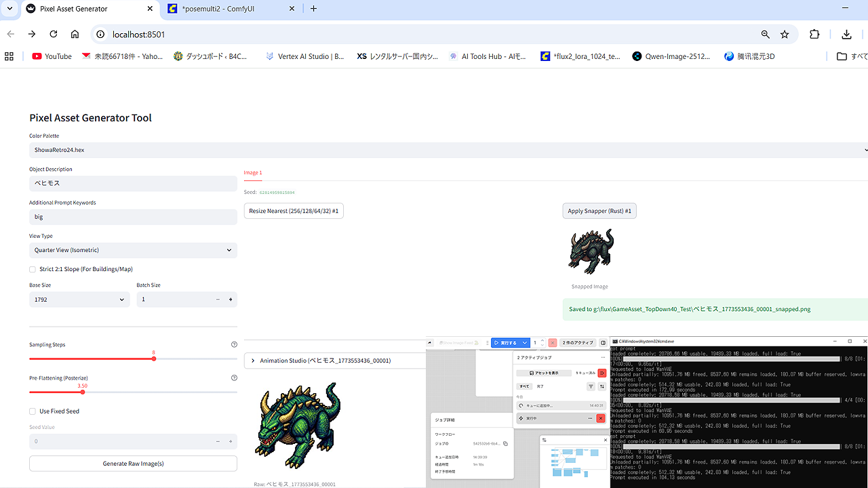Viewport: 868px width, 488px height.
Task: Copy the job ID in job details
Action: point(505,444)
